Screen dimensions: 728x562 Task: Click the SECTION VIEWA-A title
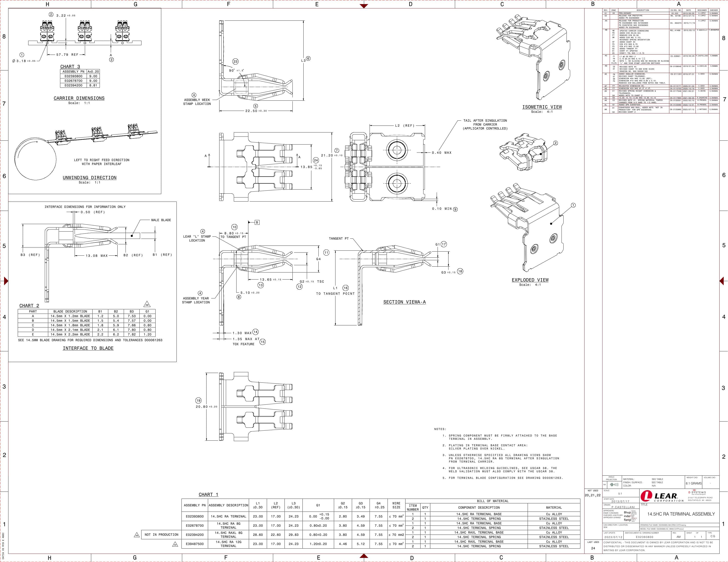tap(404, 302)
